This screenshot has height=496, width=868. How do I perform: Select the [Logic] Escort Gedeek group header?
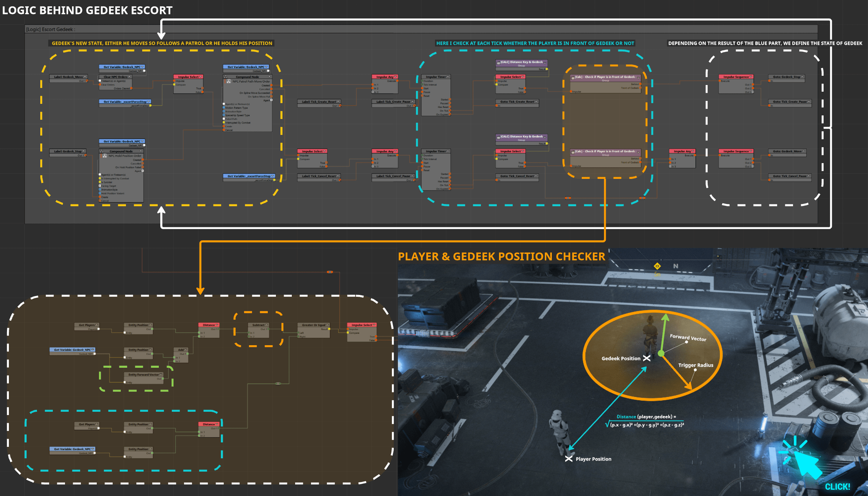click(51, 29)
